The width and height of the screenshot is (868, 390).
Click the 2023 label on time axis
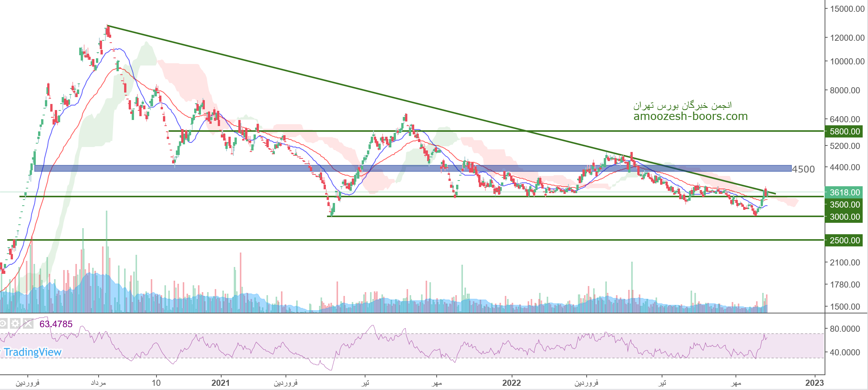[814, 383]
